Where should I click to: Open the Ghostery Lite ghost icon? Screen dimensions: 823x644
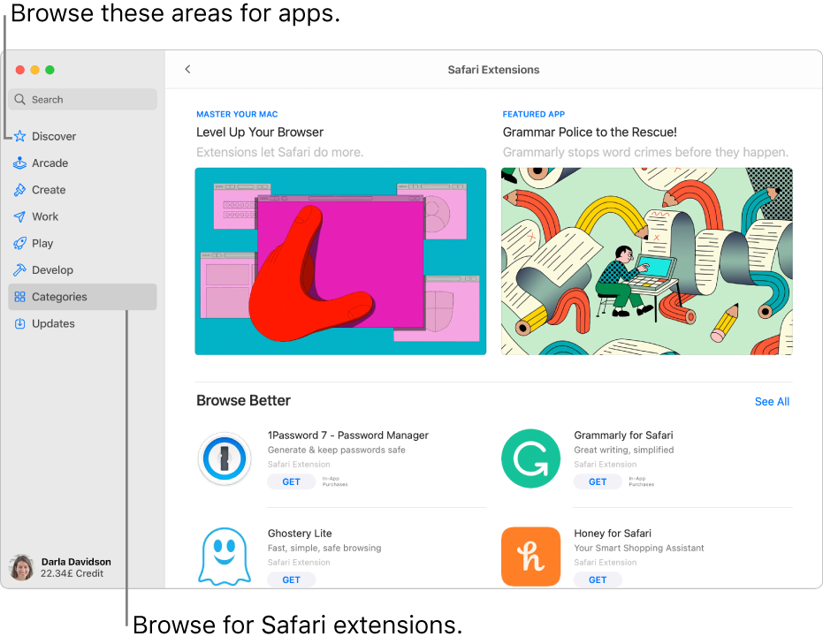(x=225, y=557)
